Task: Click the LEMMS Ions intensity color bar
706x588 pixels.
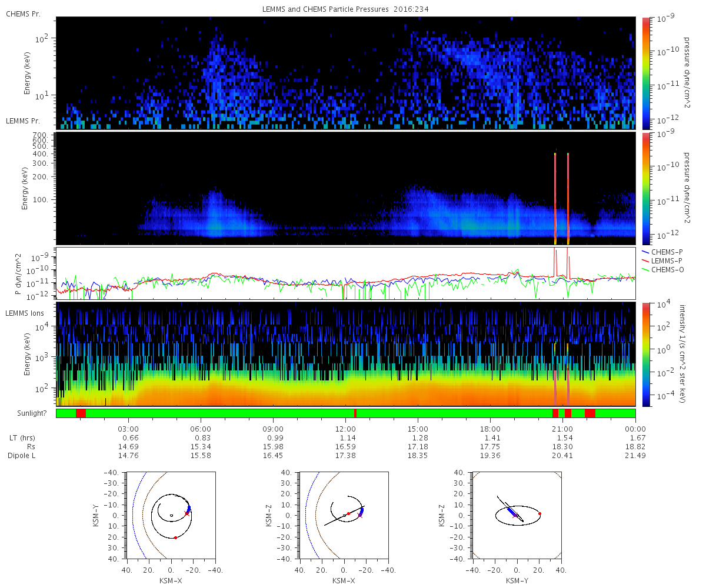Action: (x=646, y=355)
